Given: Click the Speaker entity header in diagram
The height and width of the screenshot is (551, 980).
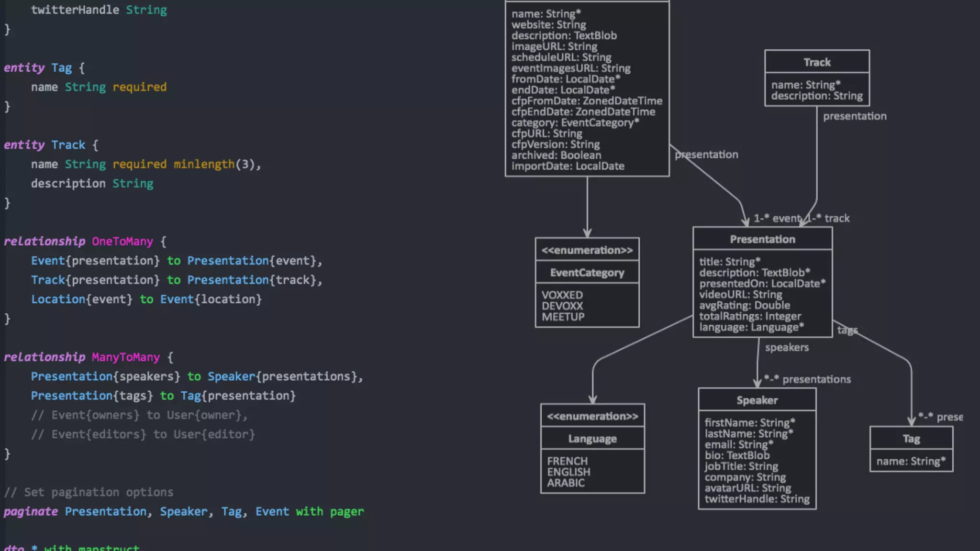Looking at the screenshot, I should [x=757, y=400].
